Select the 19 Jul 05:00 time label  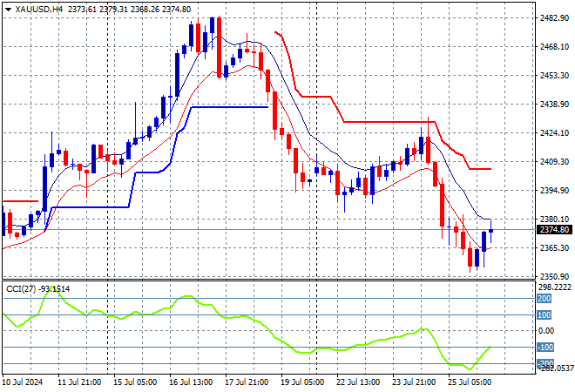click(x=301, y=382)
